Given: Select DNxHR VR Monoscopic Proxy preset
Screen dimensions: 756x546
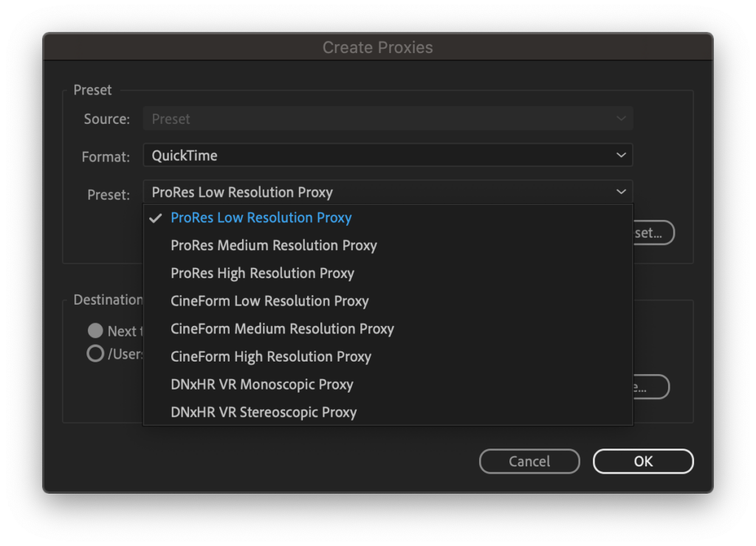Looking at the screenshot, I should coord(262,384).
